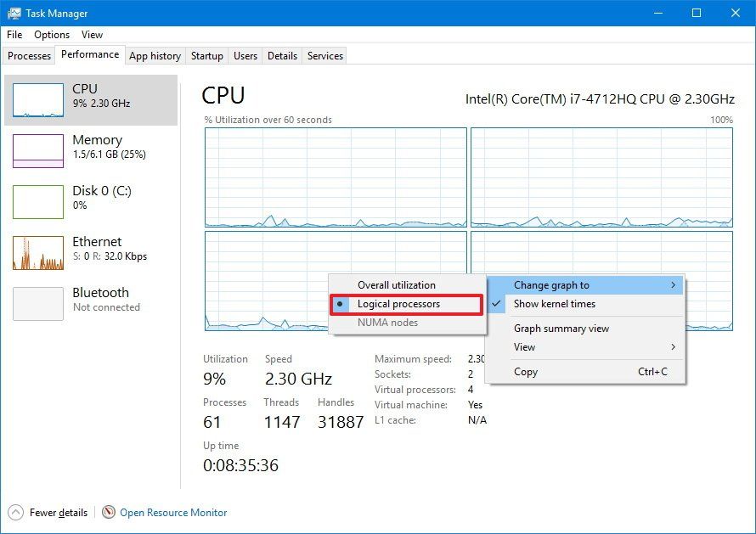Switch to the App history tab

[155, 56]
